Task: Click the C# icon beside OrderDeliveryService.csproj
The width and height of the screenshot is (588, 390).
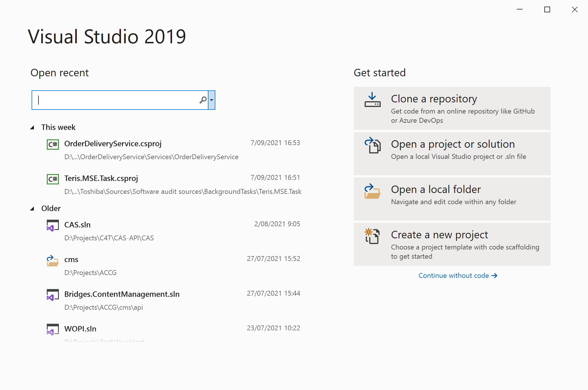Action: (53, 144)
